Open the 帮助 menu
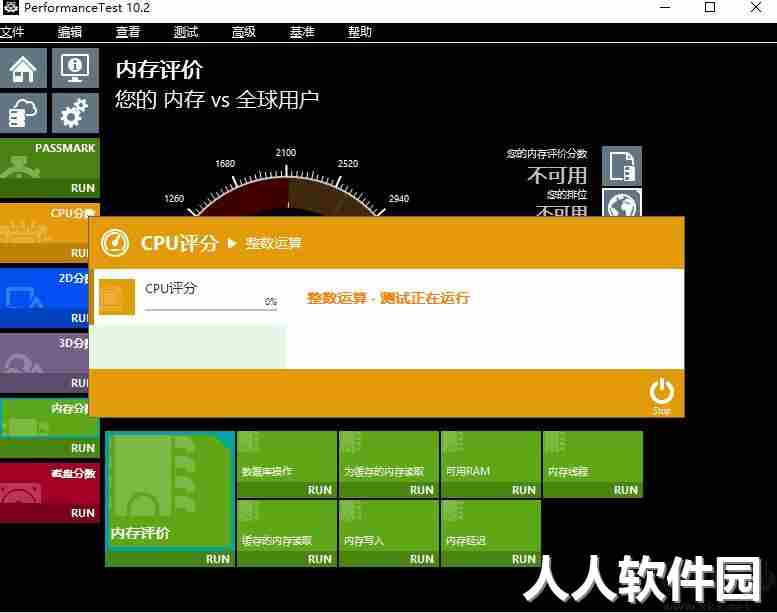Image resolution: width=777 pixels, height=613 pixels. pyautogui.click(x=360, y=32)
